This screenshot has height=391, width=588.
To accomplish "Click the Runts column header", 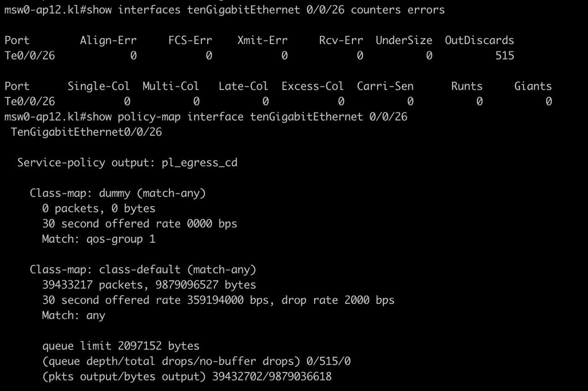I will point(467,86).
